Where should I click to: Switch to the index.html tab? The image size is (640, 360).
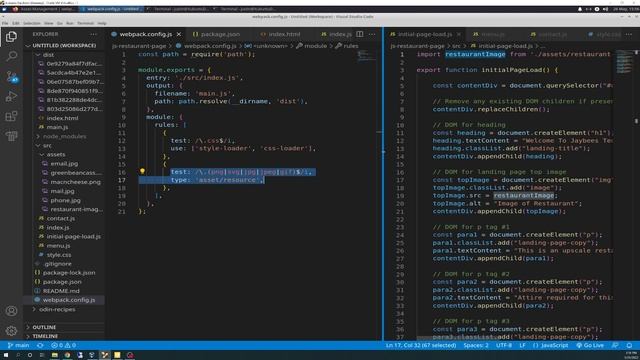coord(284,34)
